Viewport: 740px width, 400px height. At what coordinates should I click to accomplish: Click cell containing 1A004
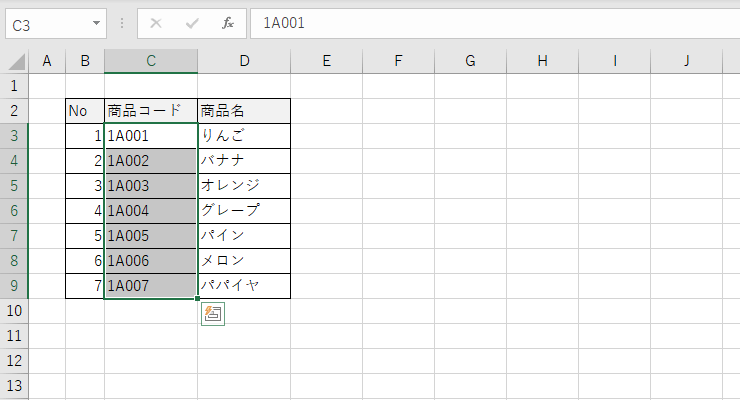pos(151,211)
